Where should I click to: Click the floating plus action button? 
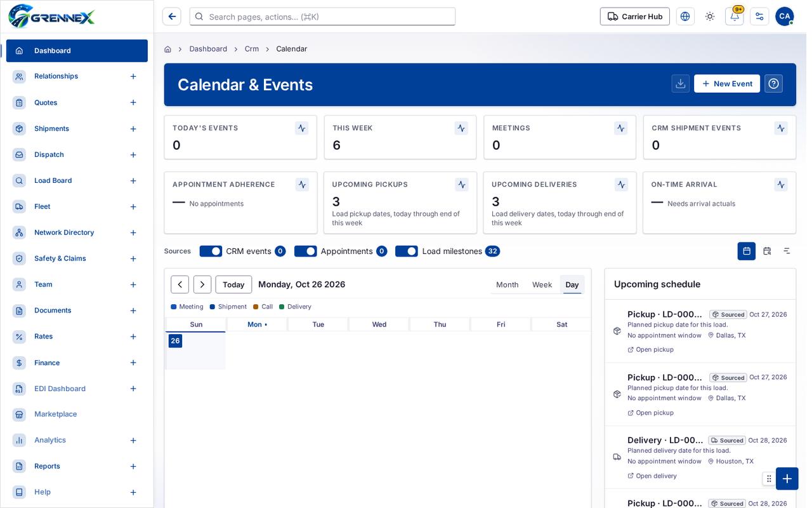pos(787,479)
